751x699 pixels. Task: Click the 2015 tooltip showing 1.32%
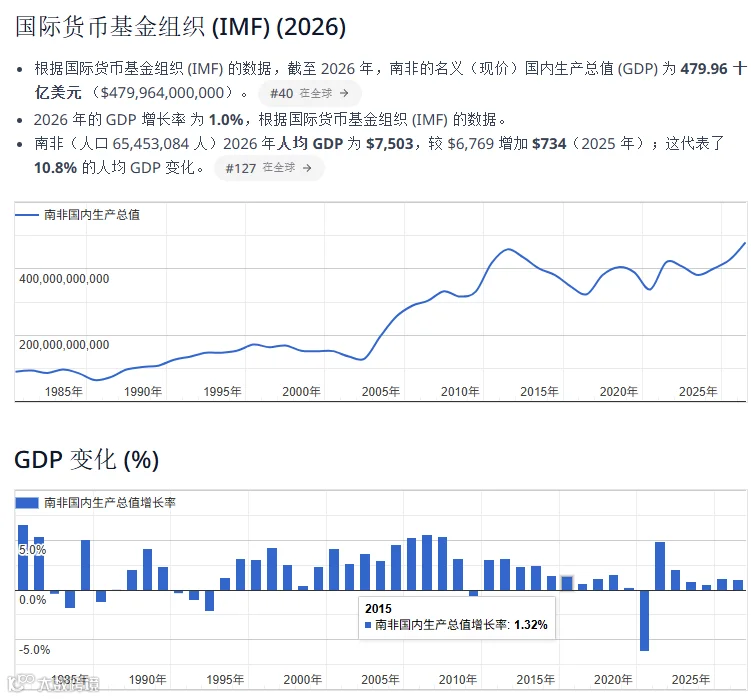pyautogui.click(x=457, y=618)
